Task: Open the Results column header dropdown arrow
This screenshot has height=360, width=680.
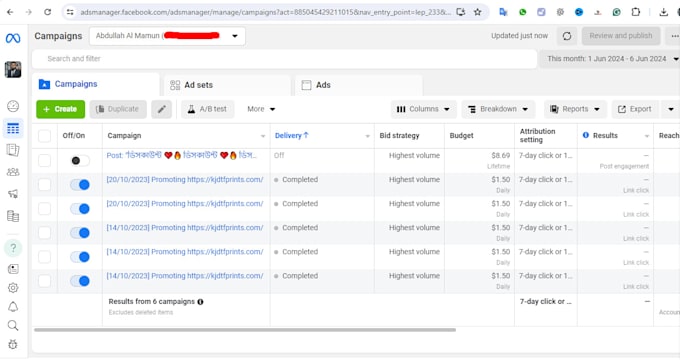Action: [x=647, y=136]
